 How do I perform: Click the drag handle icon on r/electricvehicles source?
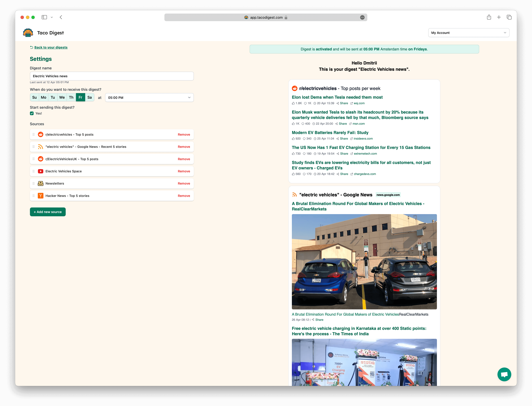pyautogui.click(x=34, y=134)
